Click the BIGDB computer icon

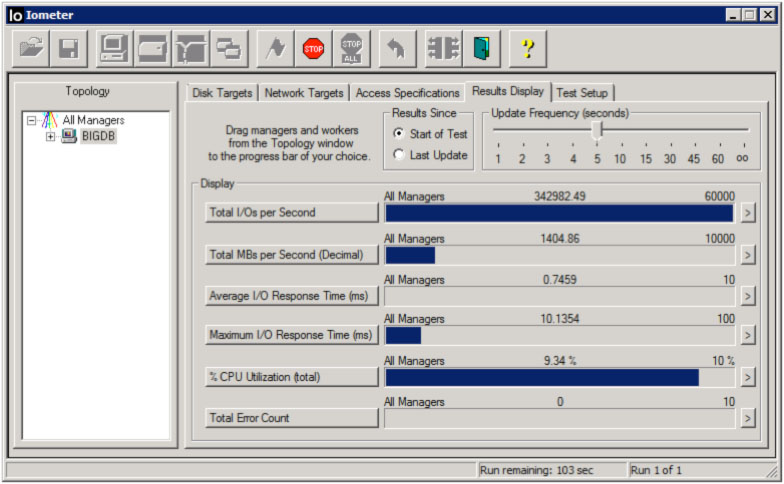click(x=69, y=136)
